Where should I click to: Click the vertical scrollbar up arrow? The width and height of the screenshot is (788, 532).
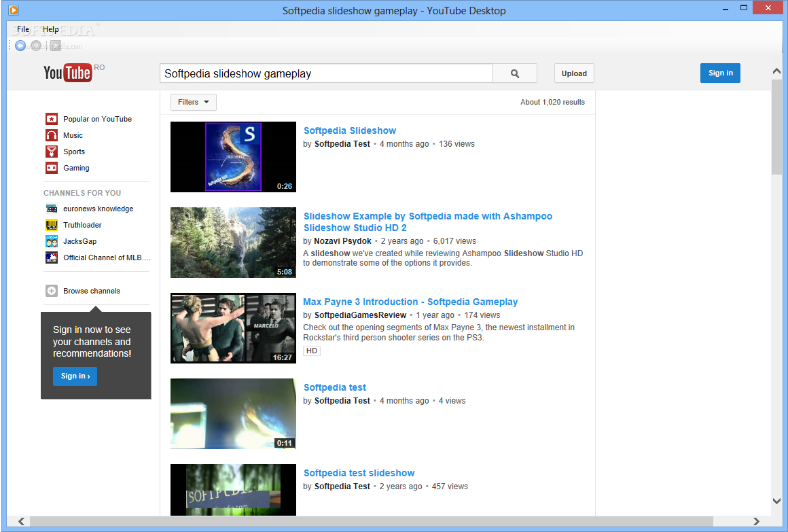pyautogui.click(x=776, y=71)
